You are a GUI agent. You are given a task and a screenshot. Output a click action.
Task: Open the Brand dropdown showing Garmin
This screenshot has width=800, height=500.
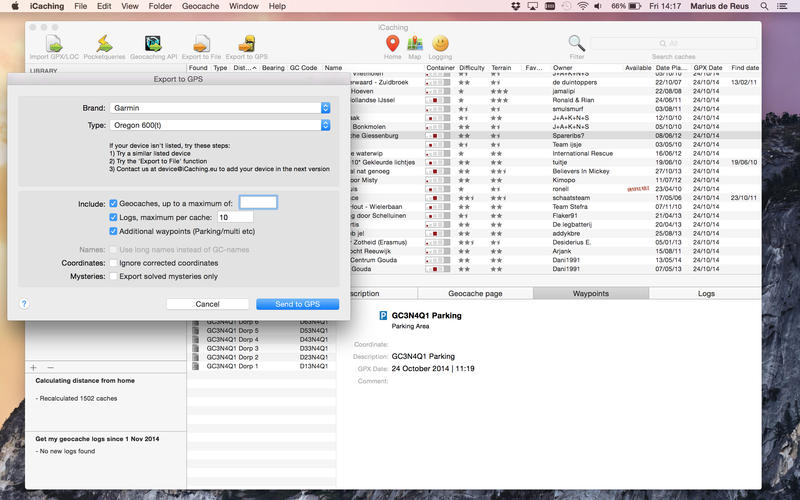tap(220, 108)
